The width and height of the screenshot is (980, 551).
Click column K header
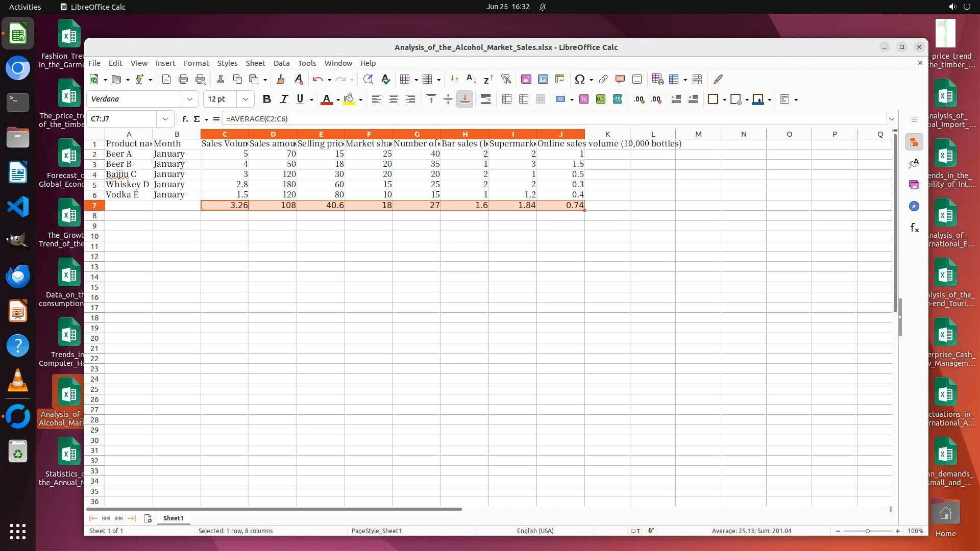[x=607, y=134]
